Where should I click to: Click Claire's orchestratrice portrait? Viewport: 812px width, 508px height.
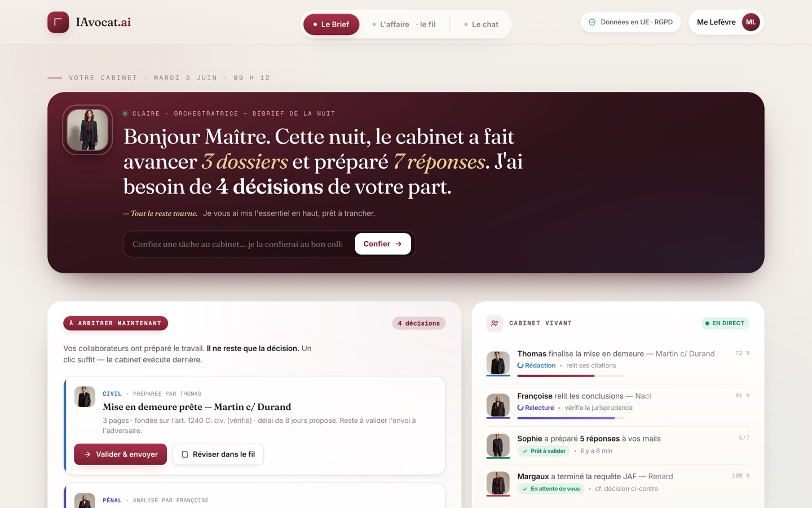point(87,130)
